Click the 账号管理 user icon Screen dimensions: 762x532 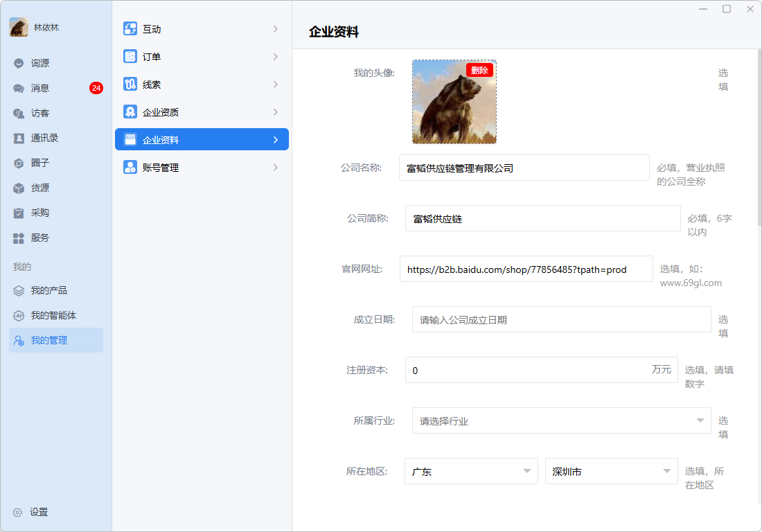click(130, 167)
